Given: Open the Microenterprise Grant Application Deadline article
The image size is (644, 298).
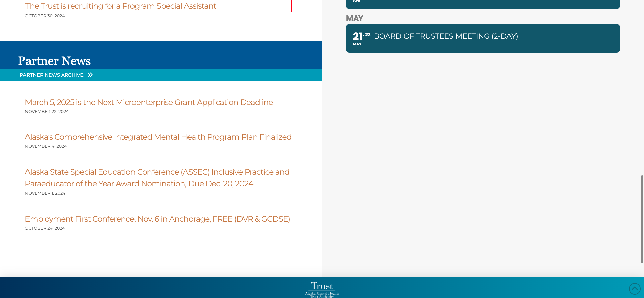Looking at the screenshot, I should tap(149, 102).
